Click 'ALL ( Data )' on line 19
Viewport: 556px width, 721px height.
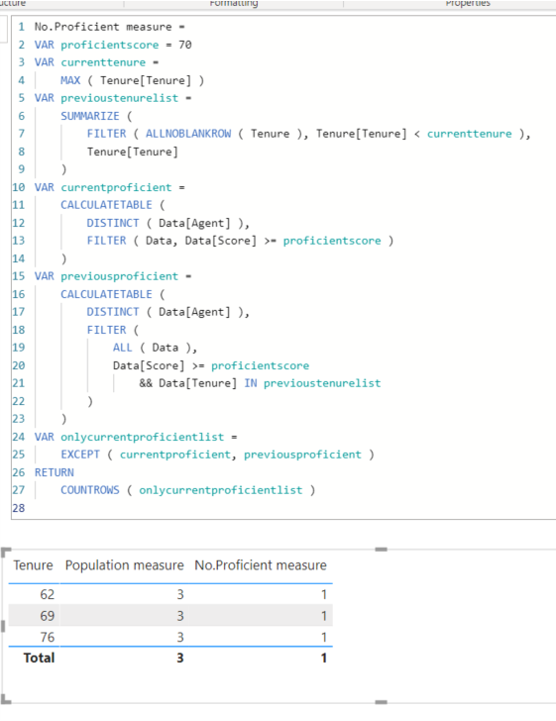pos(152,348)
